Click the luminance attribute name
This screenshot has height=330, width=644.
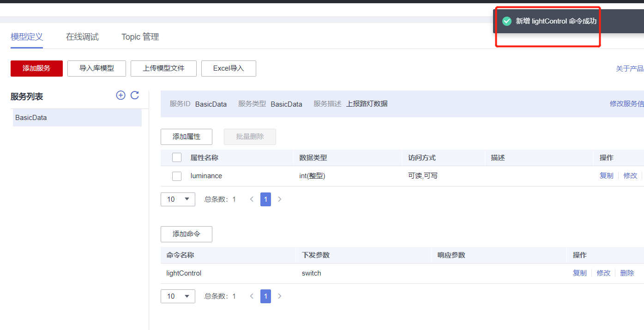click(206, 176)
